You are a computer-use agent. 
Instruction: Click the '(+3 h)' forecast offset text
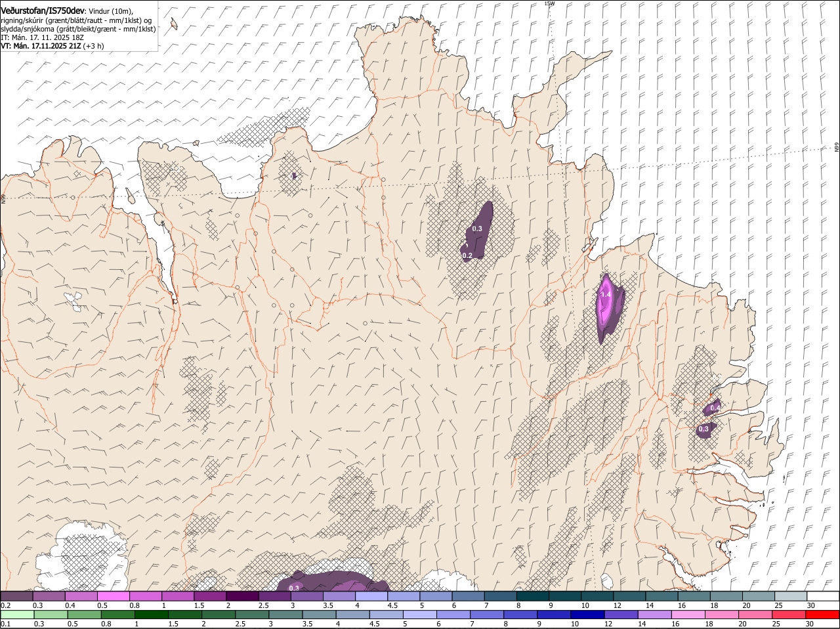(x=93, y=46)
